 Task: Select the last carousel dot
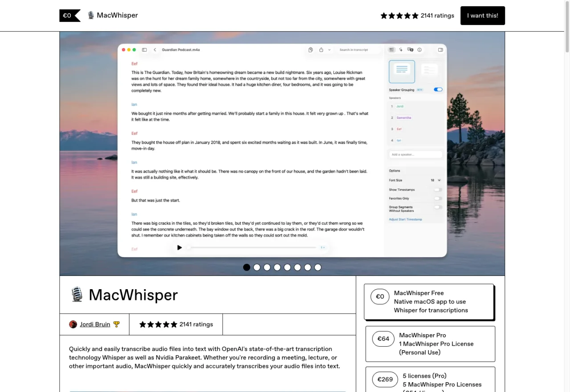(318, 267)
